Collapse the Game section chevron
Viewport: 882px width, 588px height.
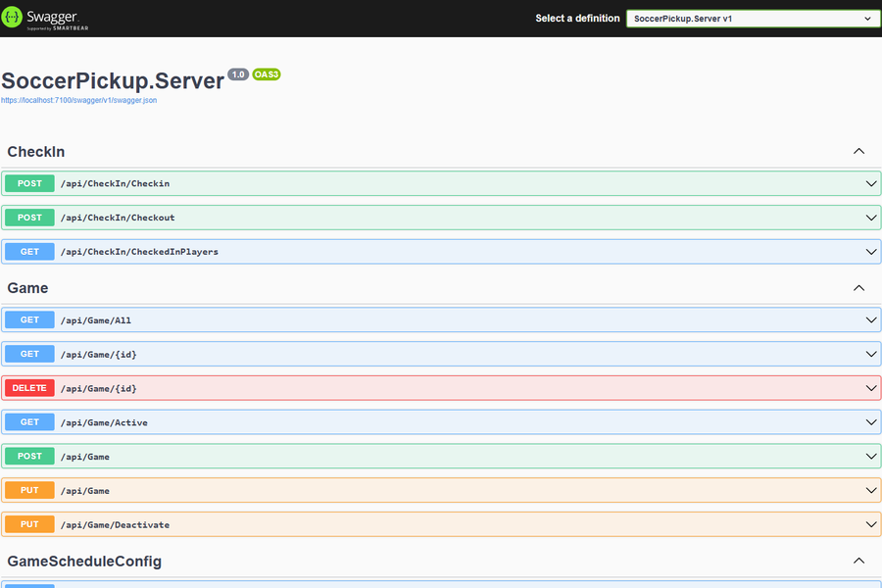coord(858,288)
